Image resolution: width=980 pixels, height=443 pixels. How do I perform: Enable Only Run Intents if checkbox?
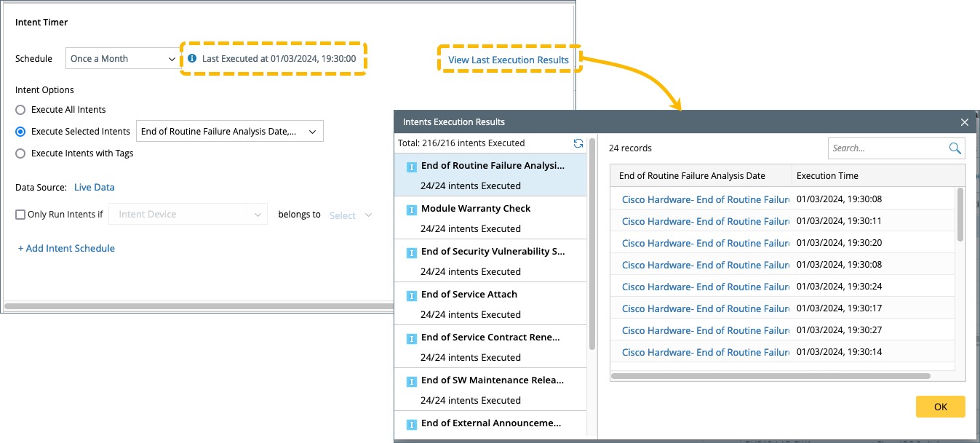click(20, 215)
